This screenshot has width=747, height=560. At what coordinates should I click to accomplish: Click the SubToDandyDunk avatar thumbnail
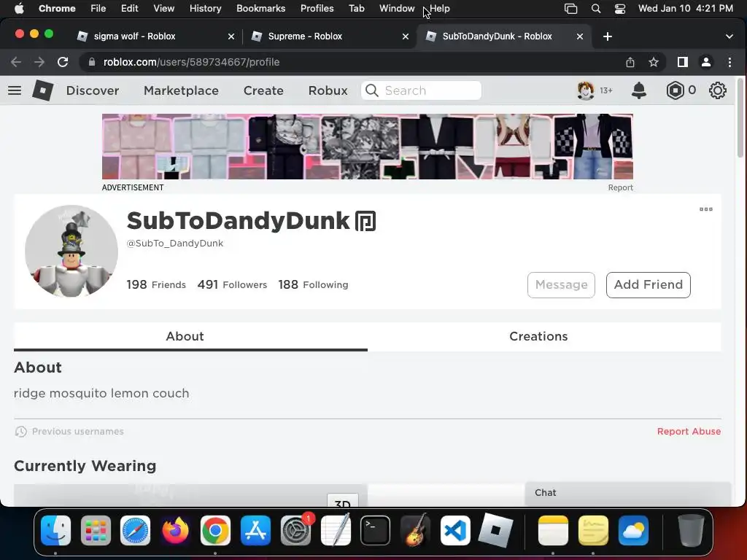[x=71, y=252]
